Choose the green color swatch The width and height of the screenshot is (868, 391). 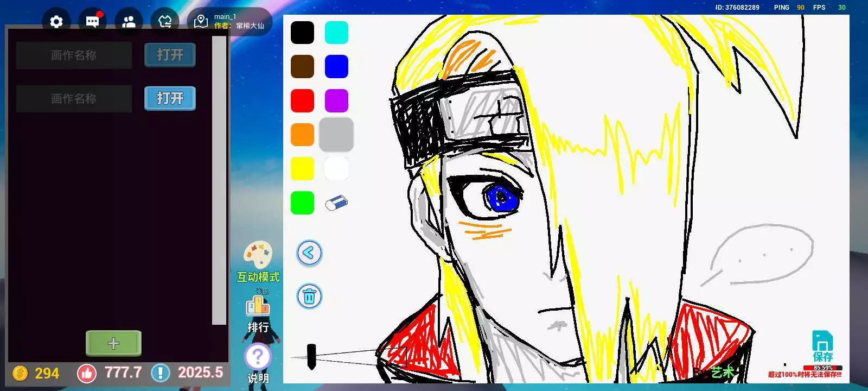coord(302,203)
